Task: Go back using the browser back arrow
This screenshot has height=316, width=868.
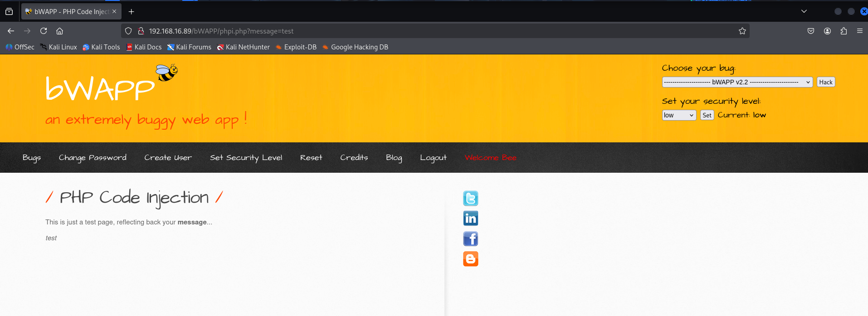Action: (x=11, y=31)
